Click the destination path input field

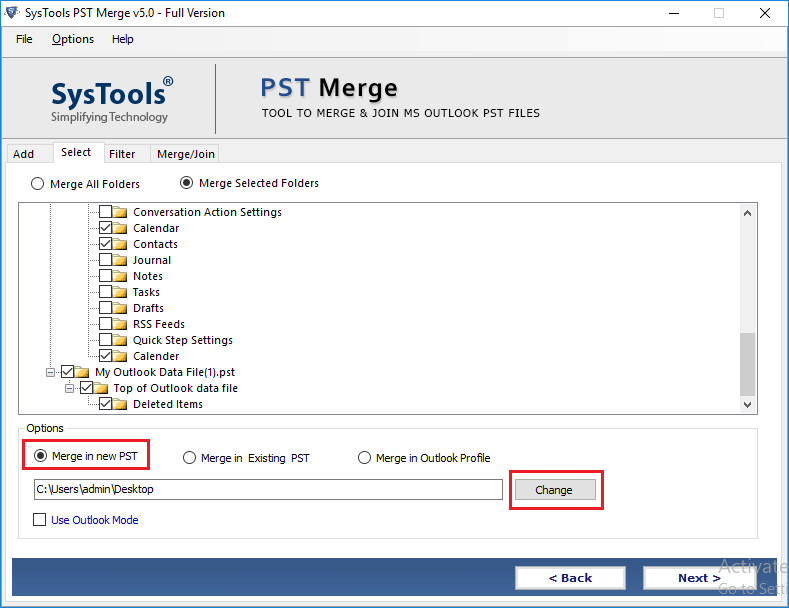coord(268,489)
